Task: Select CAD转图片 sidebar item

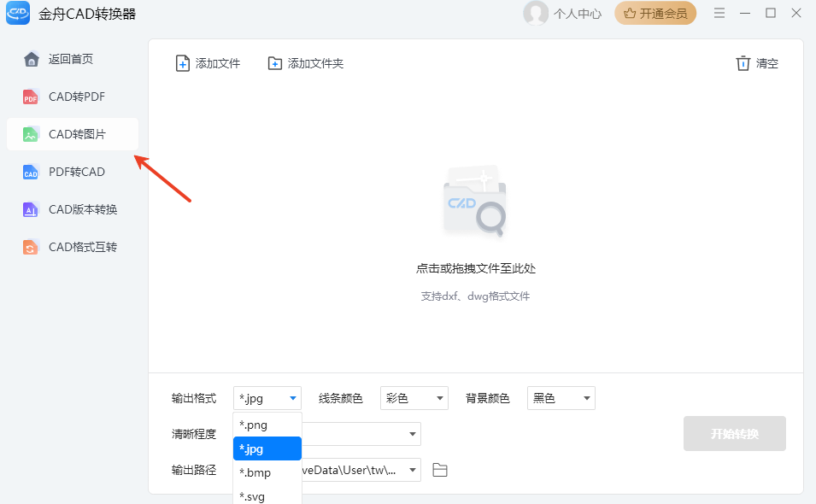Action: coord(73,134)
